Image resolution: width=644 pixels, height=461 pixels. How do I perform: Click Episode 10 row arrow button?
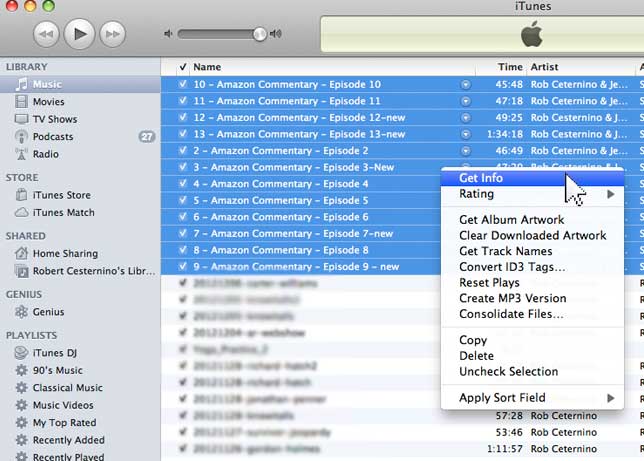(x=466, y=85)
